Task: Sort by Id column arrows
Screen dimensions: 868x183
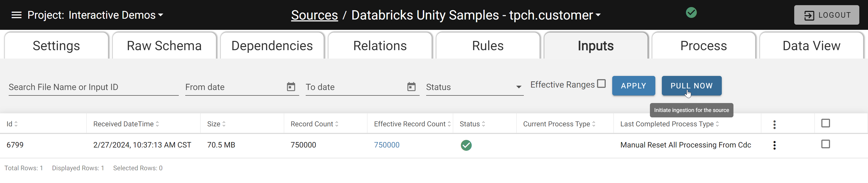Action: point(16,124)
